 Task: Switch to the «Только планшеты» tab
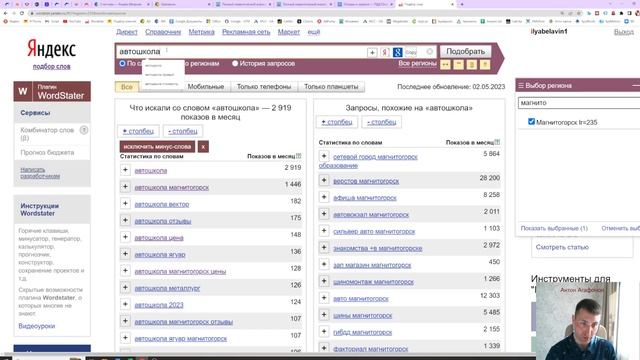point(331,87)
